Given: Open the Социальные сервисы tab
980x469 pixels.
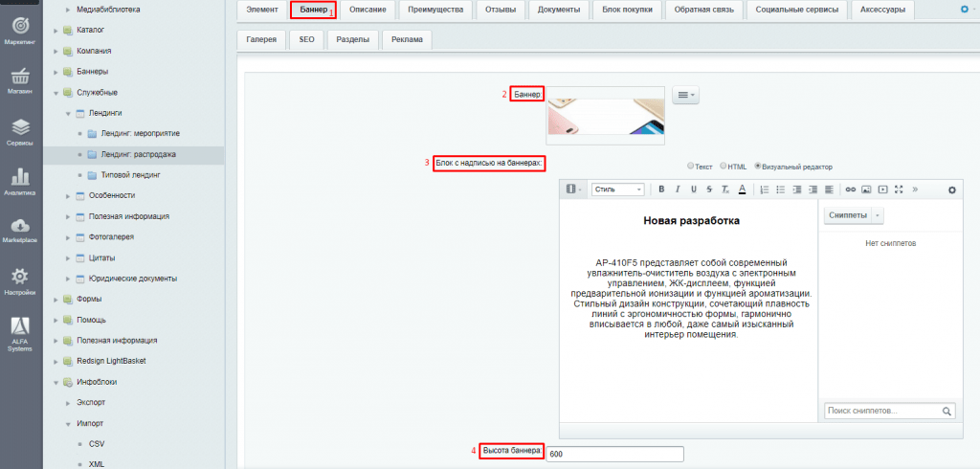Looking at the screenshot, I should coord(797,10).
